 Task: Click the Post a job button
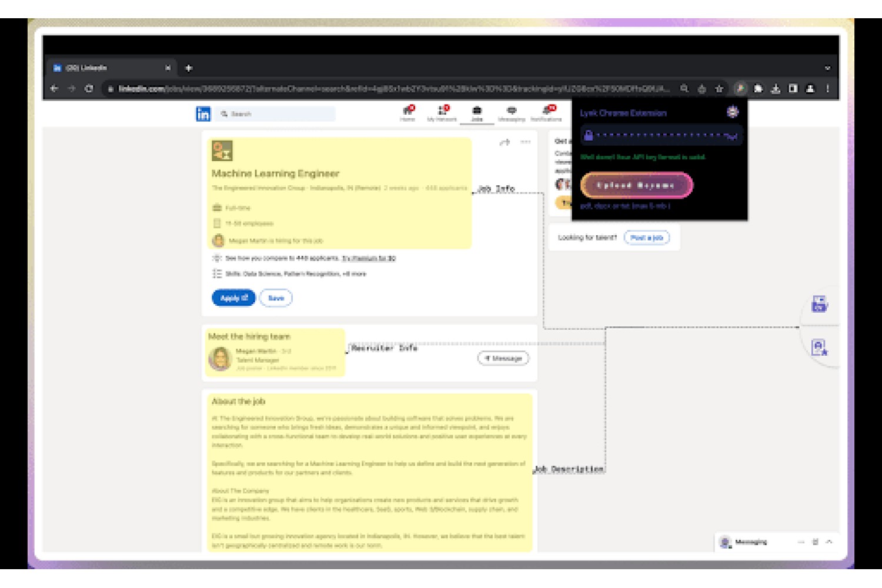click(x=646, y=238)
